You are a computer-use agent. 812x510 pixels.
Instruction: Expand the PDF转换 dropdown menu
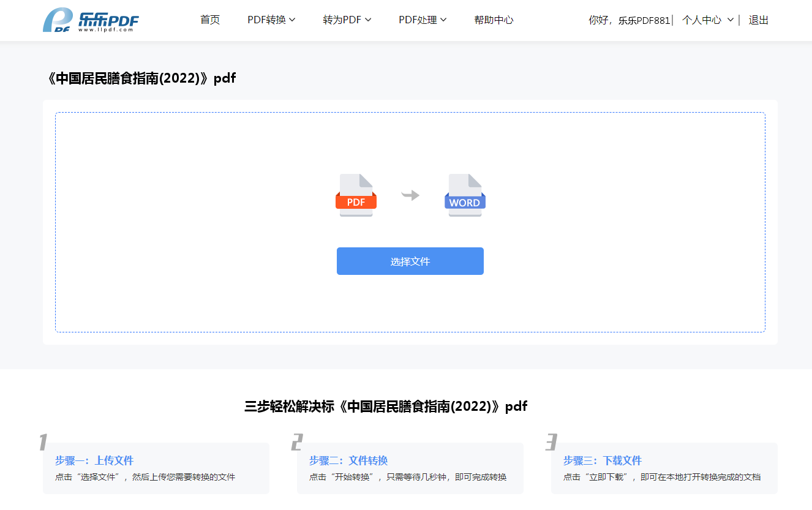click(x=271, y=20)
